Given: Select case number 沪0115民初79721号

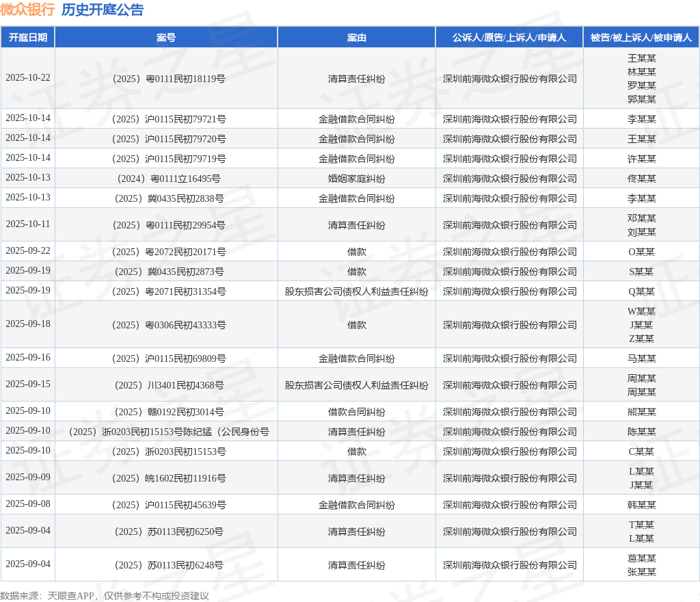Looking at the screenshot, I should click(169, 119).
